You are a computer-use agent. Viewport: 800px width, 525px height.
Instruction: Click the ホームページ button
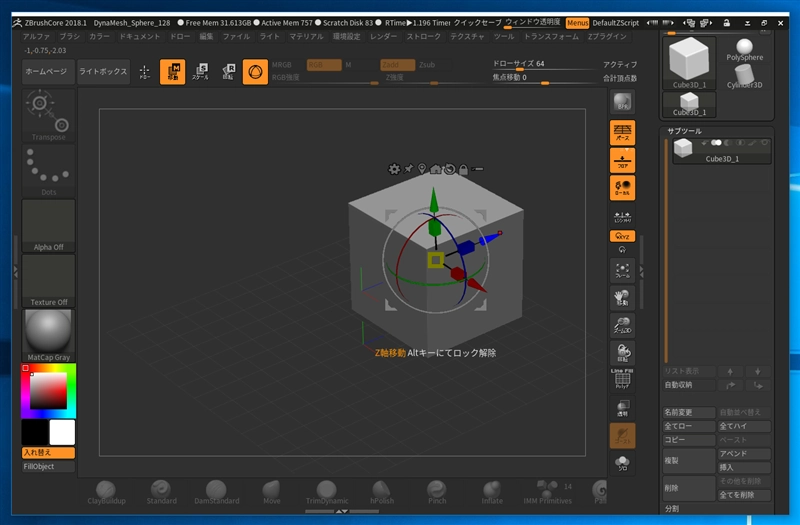(x=46, y=71)
